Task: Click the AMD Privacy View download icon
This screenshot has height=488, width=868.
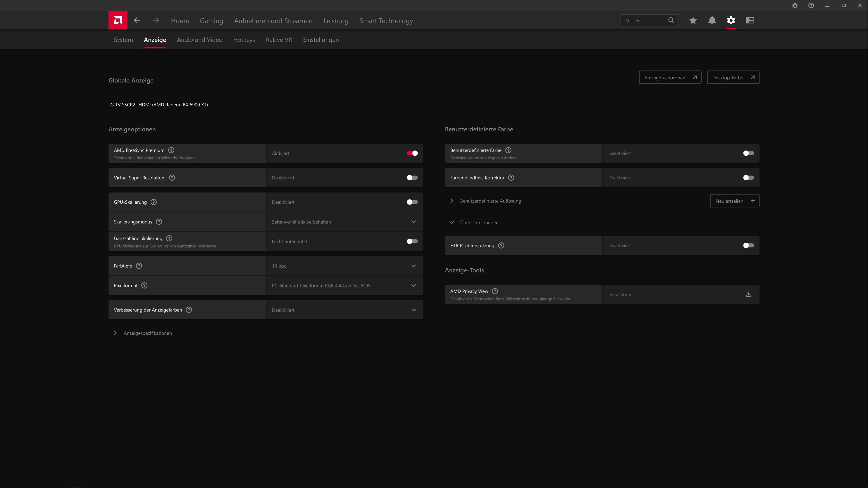Action: pos(748,294)
